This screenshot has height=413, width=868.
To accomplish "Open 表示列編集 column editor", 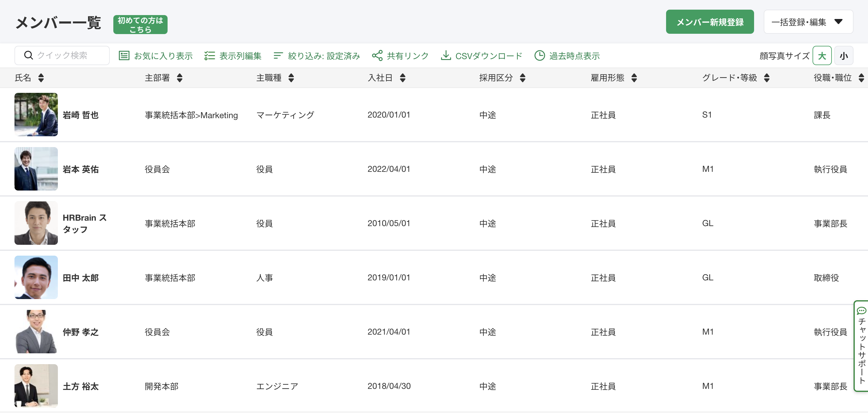I will click(233, 56).
